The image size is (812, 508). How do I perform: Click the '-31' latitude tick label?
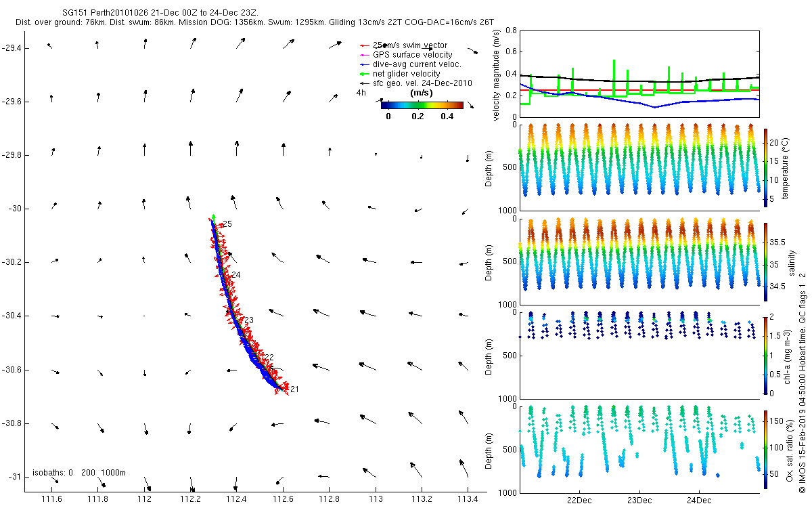(x=15, y=477)
